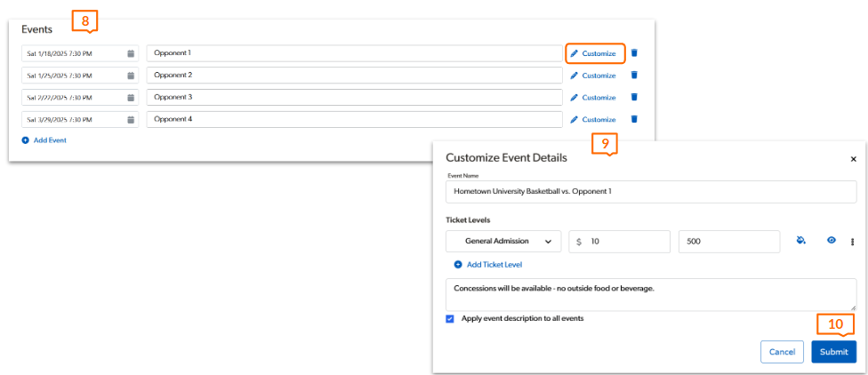Viewport: 868px width, 375px height.
Task: Close the Customize Event Details dialog
Action: click(854, 158)
